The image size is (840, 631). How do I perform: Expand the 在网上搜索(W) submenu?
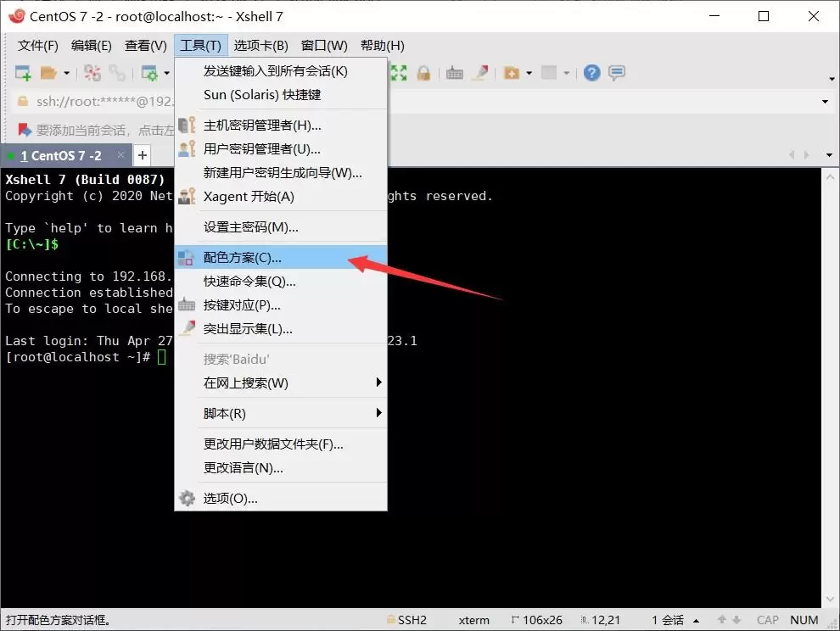(281, 383)
